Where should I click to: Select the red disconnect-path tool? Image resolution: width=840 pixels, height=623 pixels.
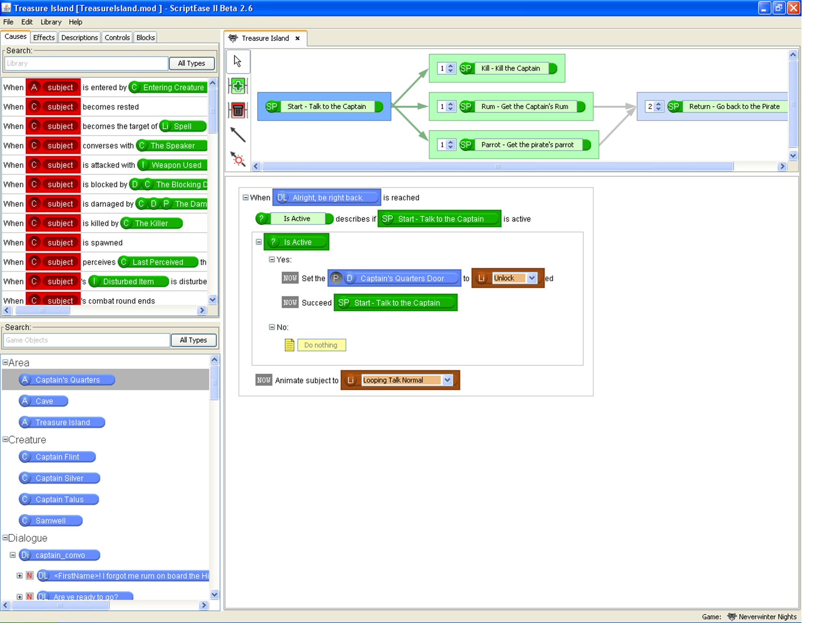coord(238,159)
